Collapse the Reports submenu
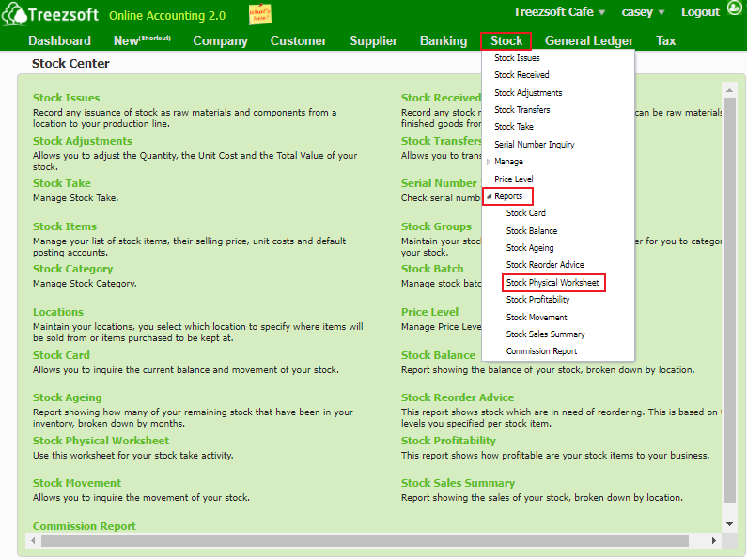The height and width of the screenshot is (560, 747). [x=508, y=196]
